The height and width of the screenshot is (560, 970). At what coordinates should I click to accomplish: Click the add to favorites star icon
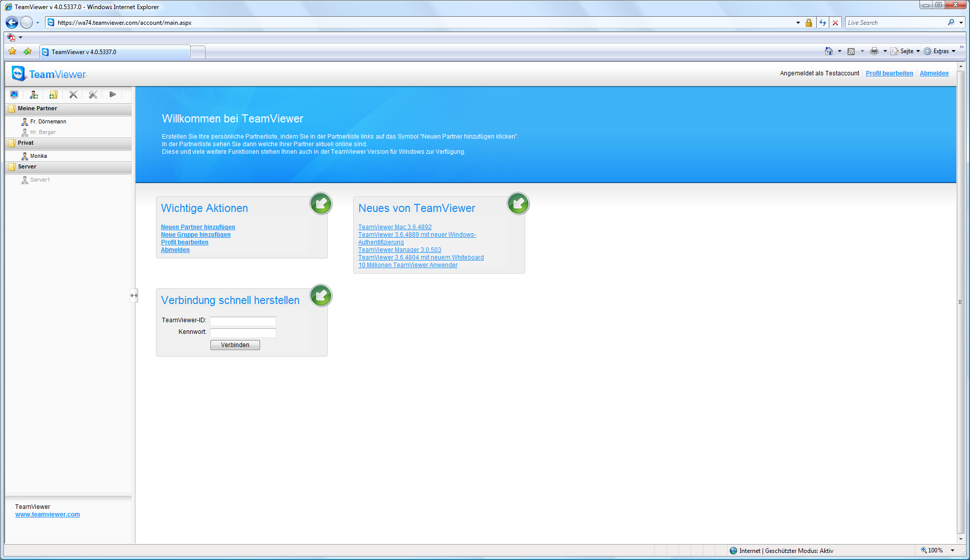(12, 51)
